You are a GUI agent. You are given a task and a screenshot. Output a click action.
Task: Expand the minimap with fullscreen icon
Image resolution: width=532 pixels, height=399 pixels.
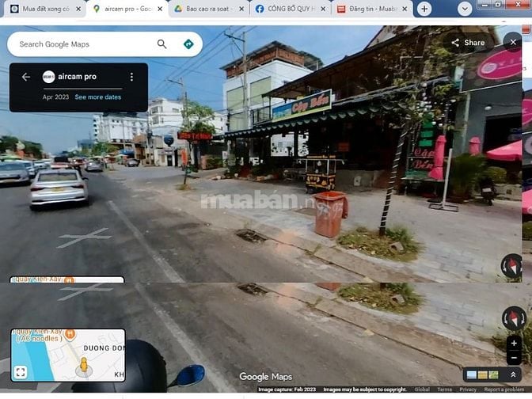coord(21,373)
